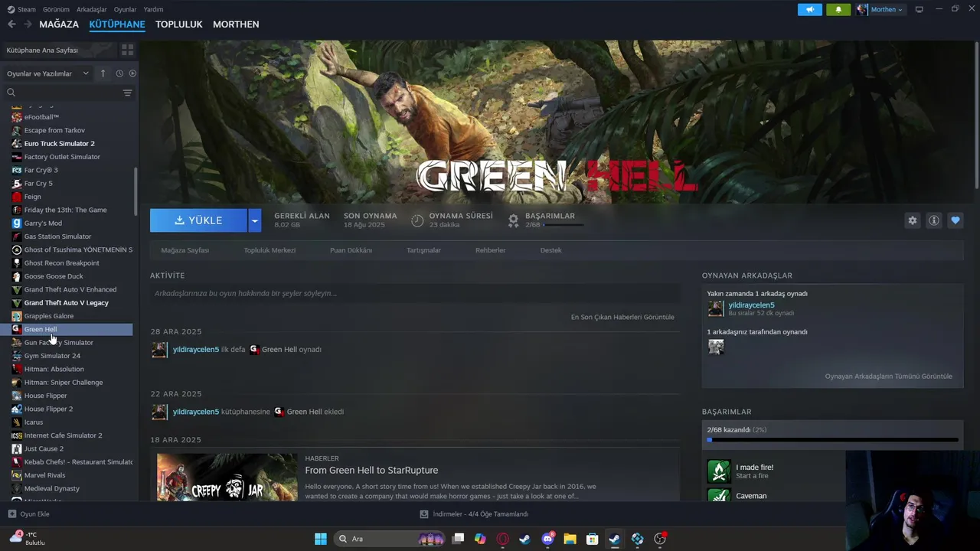Open the Windows Start button
Viewport: 980px width, 551px height.
click(x=321, y=539)
